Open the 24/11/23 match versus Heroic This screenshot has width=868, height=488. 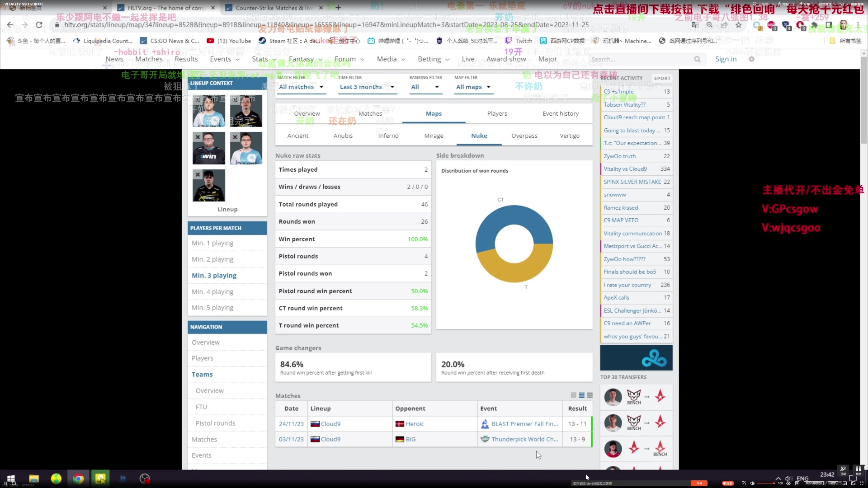coord(291,424)
